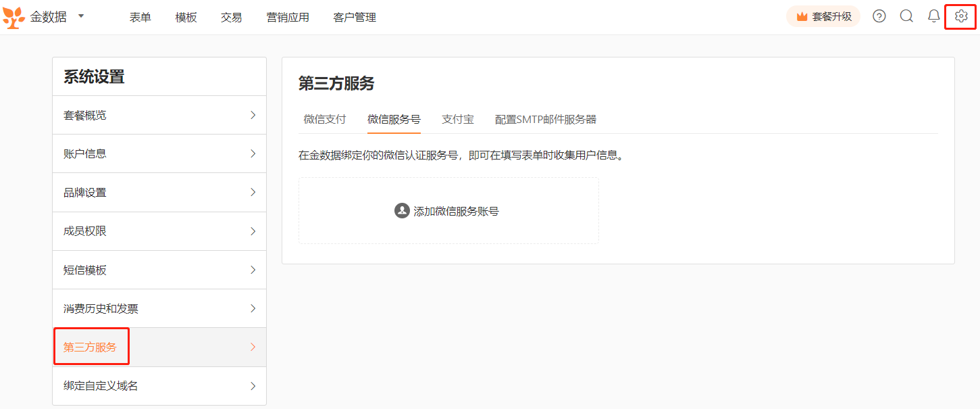Click the arrow on the 成员权限 row
The image size is (980, 409).
pyautogui.click(x=253, y=231)
